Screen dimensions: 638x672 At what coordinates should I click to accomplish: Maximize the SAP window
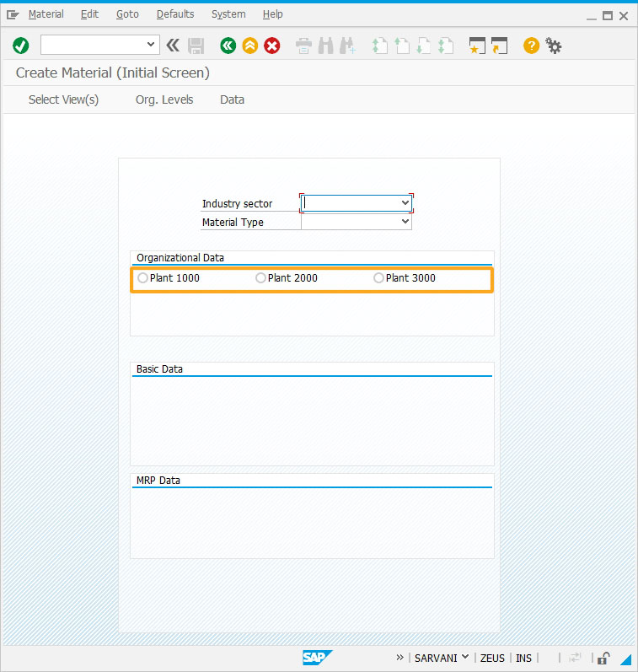click(608, 16)
